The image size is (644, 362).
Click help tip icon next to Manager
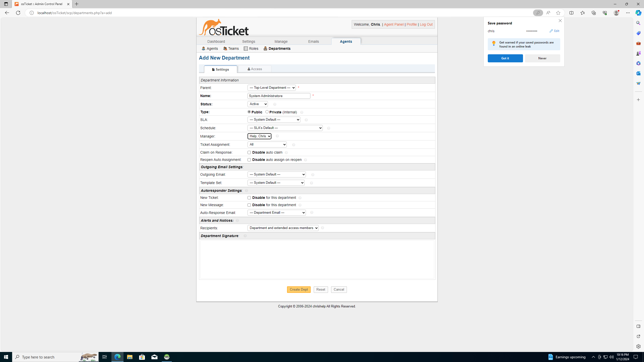(x=277, y=136)
